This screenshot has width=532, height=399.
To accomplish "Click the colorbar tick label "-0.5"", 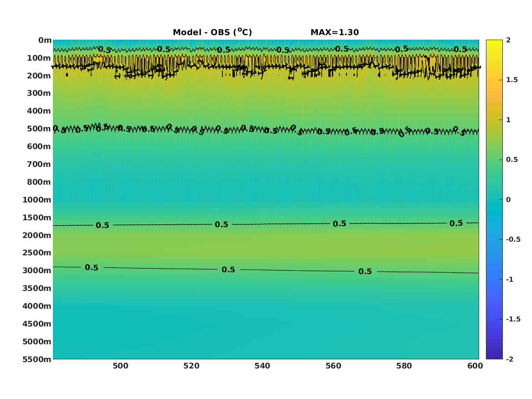I will click(x=513, y=239).
